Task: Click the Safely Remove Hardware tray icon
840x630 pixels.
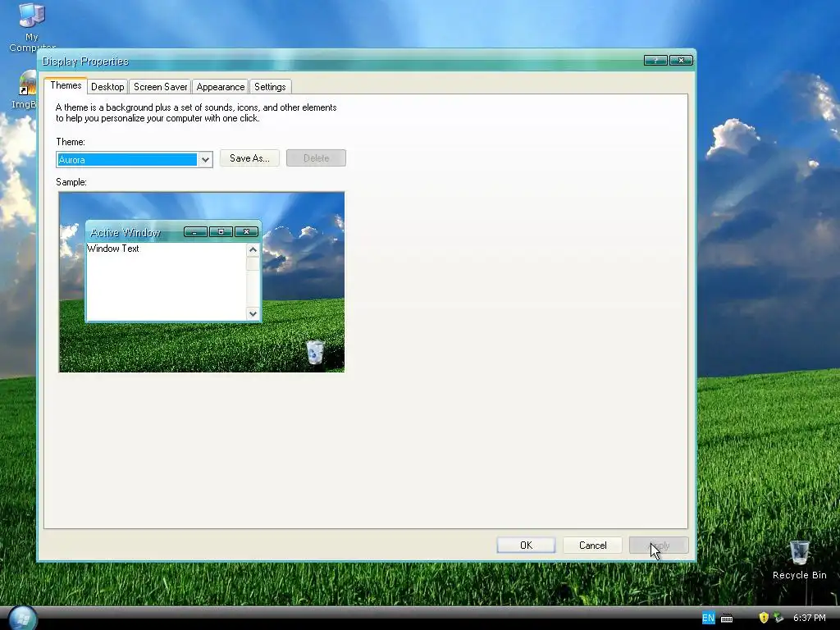Action: click(x=778, y=618)
